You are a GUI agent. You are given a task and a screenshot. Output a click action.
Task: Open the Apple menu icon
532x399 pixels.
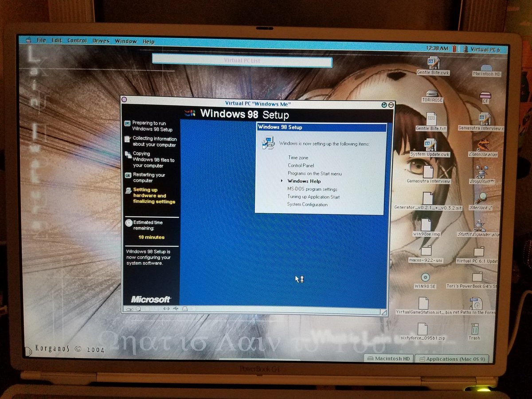28,40
